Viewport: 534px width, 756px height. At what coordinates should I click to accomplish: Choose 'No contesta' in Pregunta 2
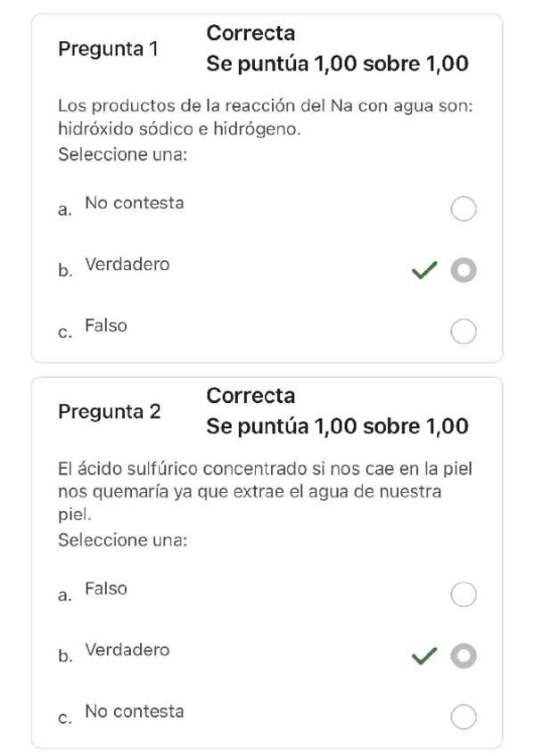464,717
